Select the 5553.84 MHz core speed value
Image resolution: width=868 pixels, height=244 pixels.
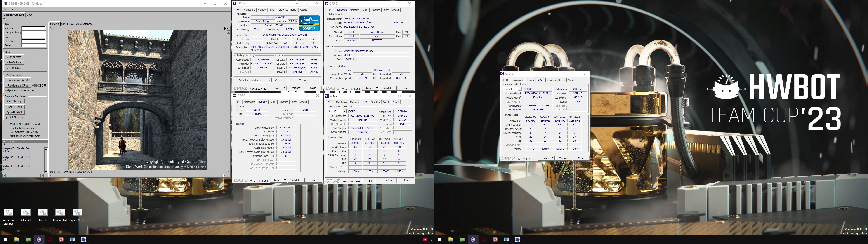262,60
